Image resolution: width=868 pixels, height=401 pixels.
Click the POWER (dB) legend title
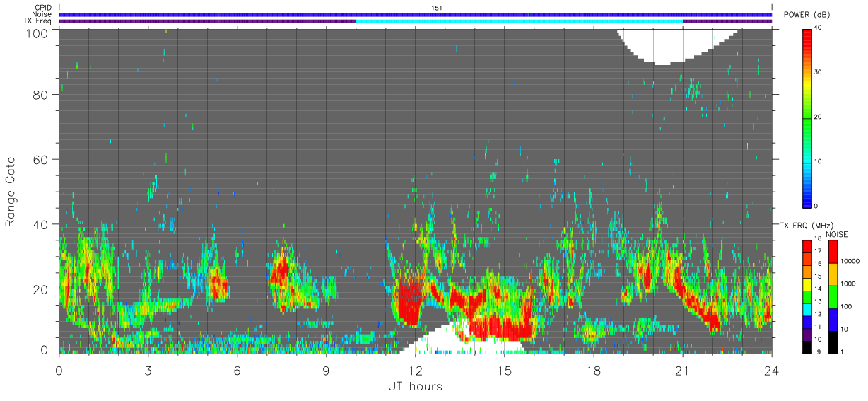pyautogui.click(x=807, y=15)
